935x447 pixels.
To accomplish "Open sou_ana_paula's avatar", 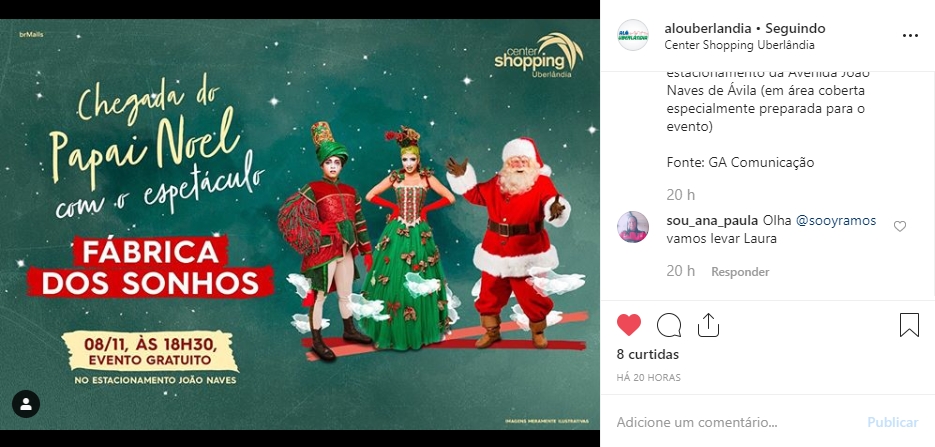I will [x=633, y=226].
